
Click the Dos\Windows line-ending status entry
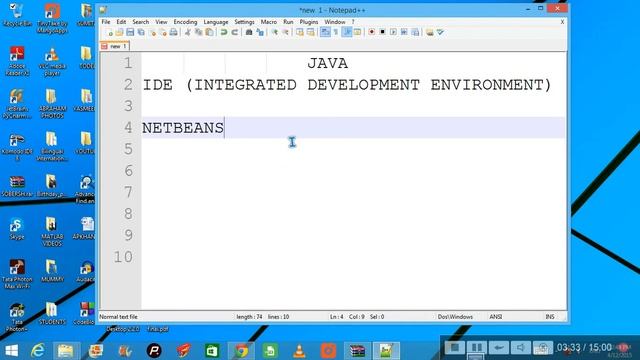coord(455,317)
